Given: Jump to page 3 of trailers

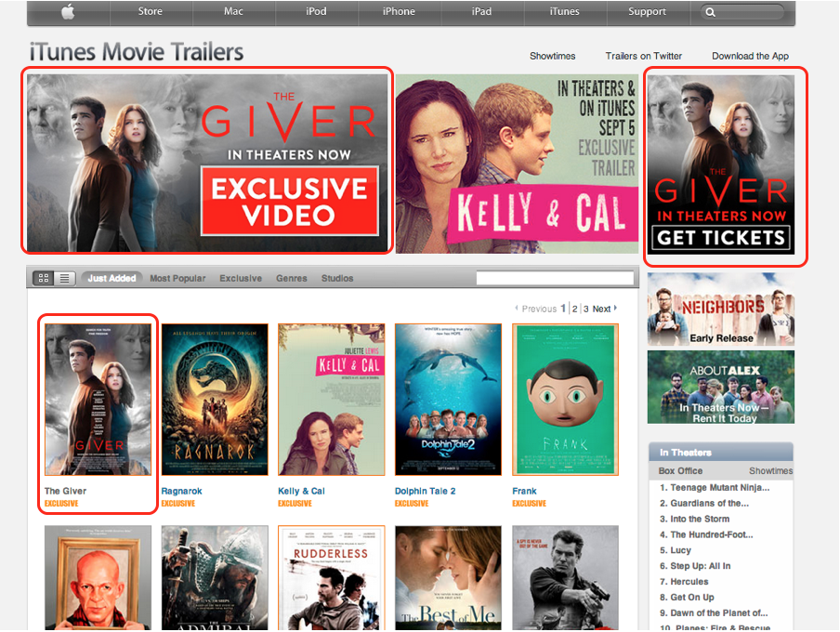Looking at the screenshot, I should click(586, 309).
